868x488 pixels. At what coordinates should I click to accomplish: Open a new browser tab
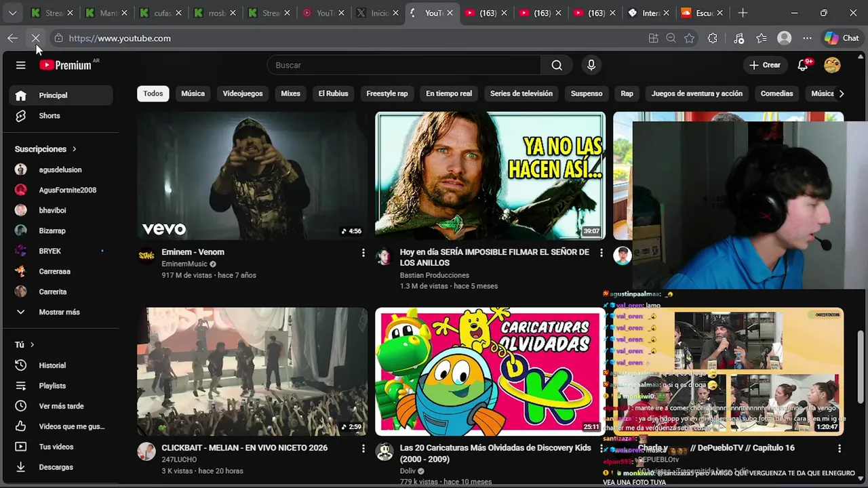tap(743, 13)
